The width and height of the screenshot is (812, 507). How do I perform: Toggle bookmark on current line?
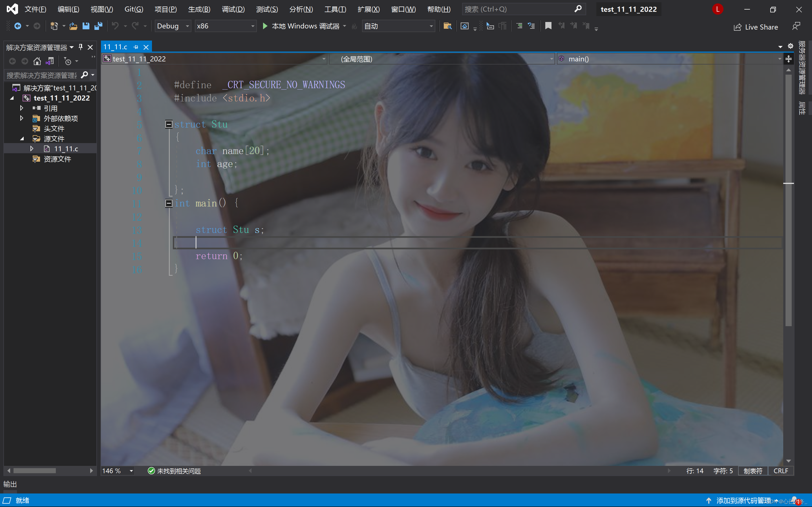click(548, 26)
